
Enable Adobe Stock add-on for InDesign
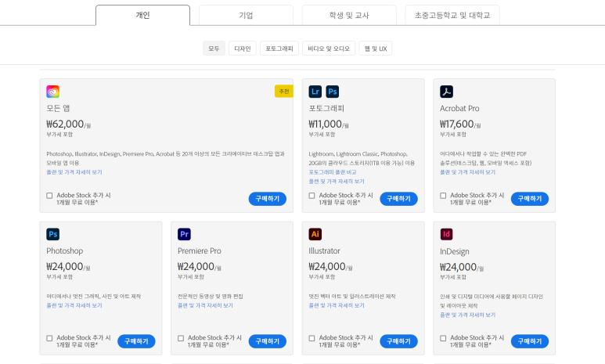(x=443, y=338)
